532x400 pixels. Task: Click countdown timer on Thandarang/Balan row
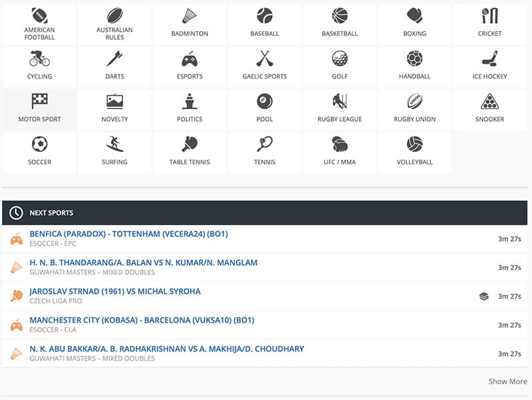509,268
